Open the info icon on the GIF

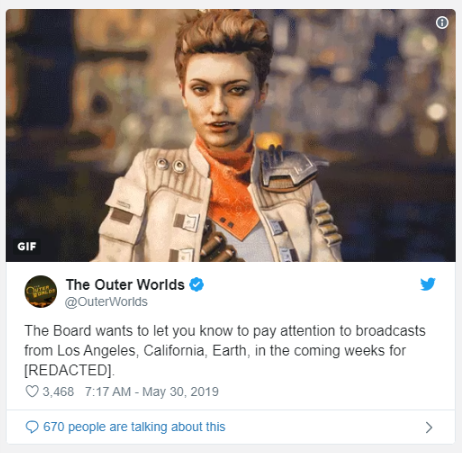tap(442, 23)
